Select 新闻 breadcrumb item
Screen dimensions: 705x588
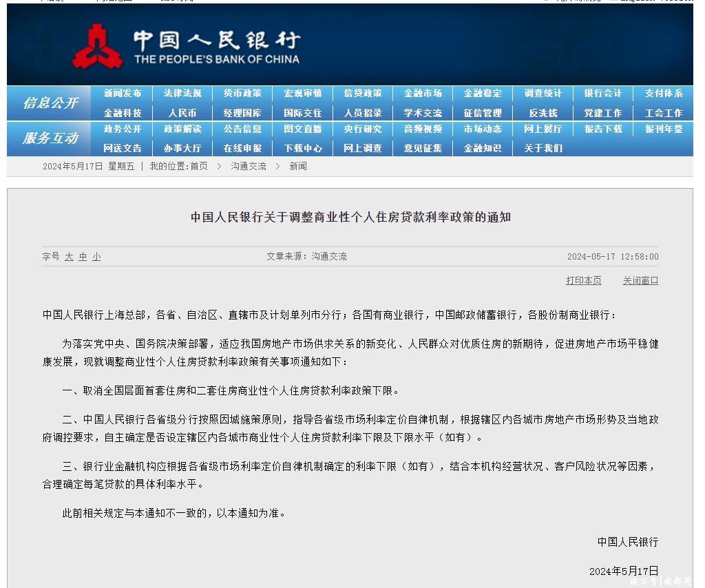point(298,167)
